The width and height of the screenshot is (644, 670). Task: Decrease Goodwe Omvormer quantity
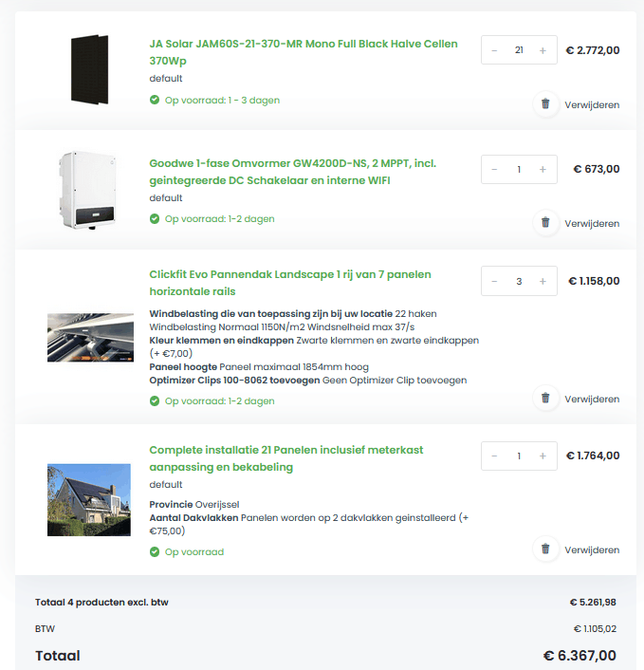tap(495, 170)
